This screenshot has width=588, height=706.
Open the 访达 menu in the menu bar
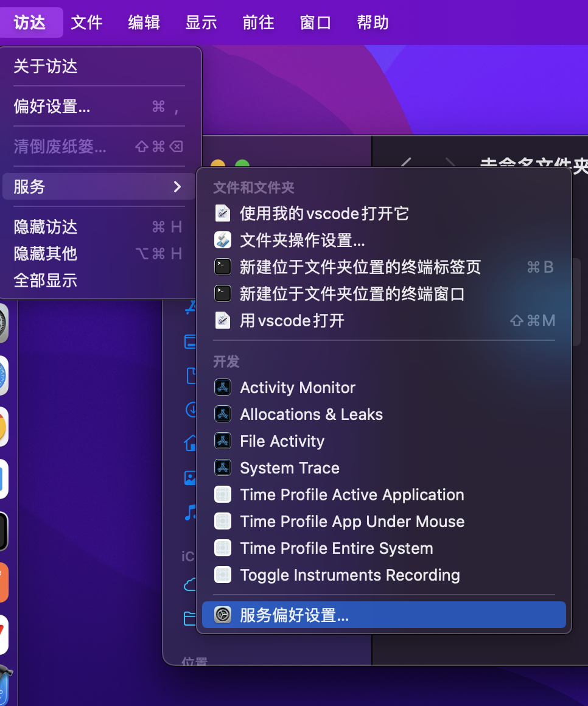30,22
